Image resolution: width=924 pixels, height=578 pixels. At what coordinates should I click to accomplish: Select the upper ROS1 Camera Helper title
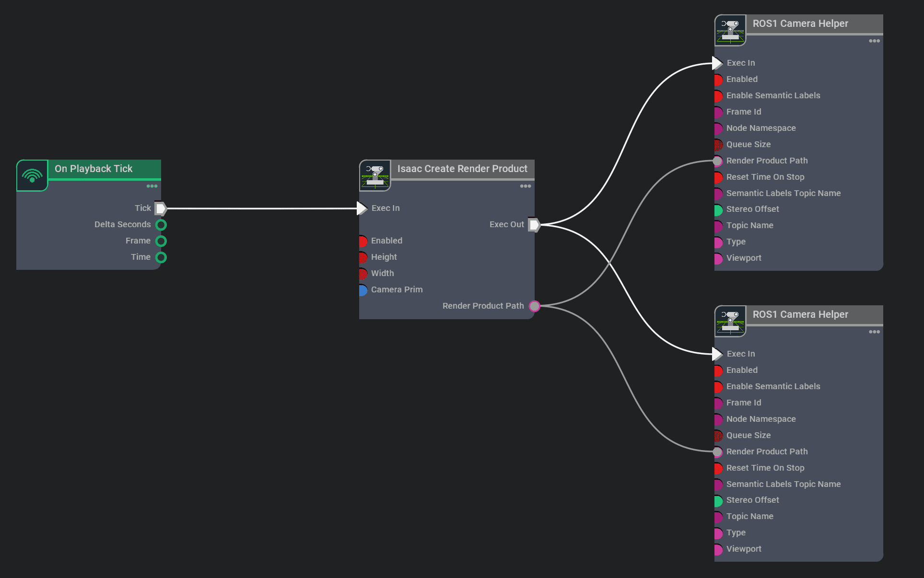point(800,23)
